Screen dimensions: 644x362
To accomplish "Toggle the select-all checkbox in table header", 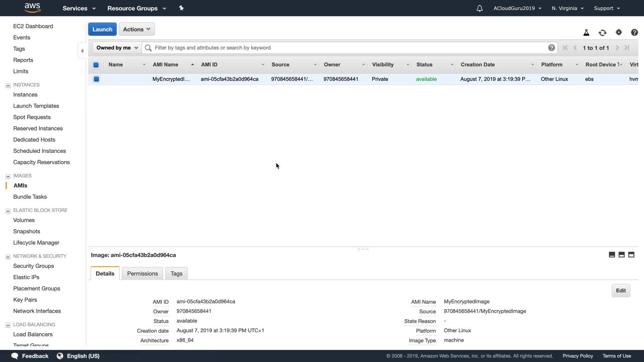I will (x=96, y=65).
